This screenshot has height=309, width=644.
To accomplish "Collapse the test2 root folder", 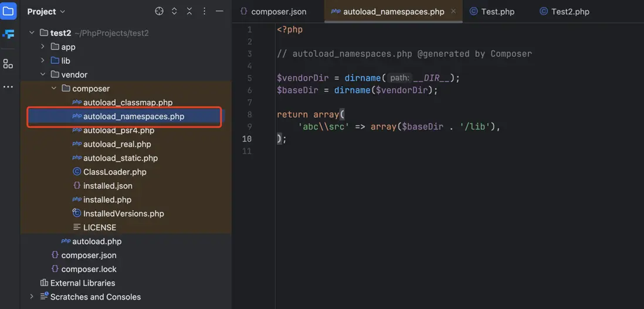I will pos(32,33).
